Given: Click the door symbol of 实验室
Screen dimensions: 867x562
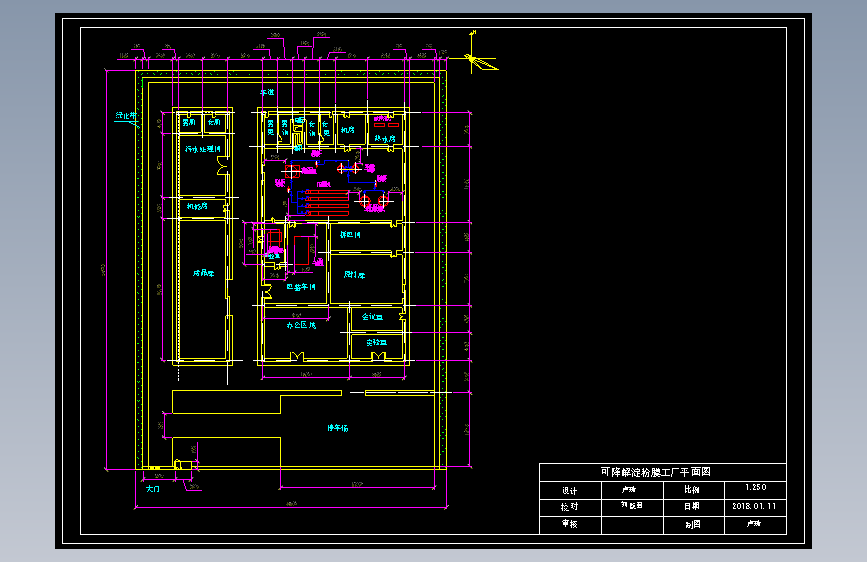Looking at the screenshot, I should (379, 356).
